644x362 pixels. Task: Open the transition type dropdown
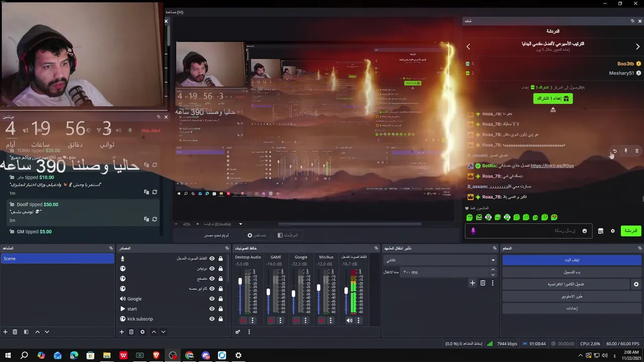click(440, 260)
